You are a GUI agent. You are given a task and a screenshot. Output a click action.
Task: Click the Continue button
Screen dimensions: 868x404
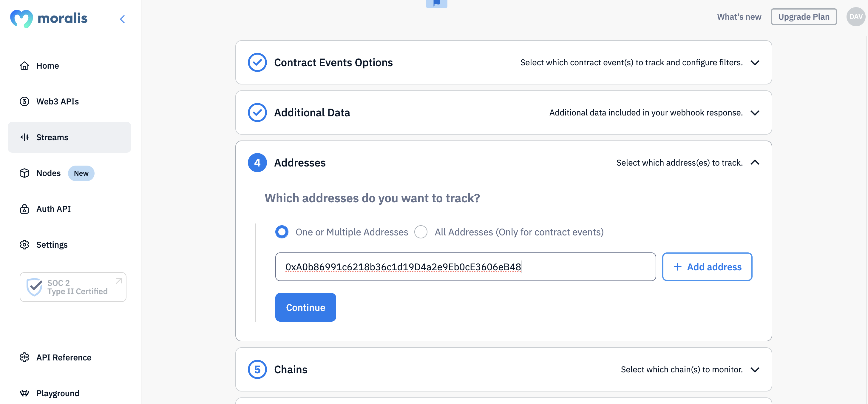click(x=305, y=307)
